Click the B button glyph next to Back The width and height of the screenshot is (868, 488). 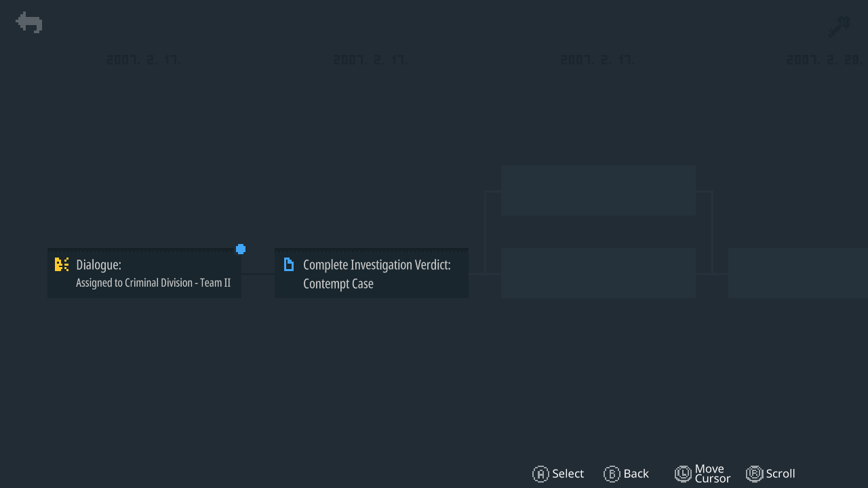(x=612, y=474)
